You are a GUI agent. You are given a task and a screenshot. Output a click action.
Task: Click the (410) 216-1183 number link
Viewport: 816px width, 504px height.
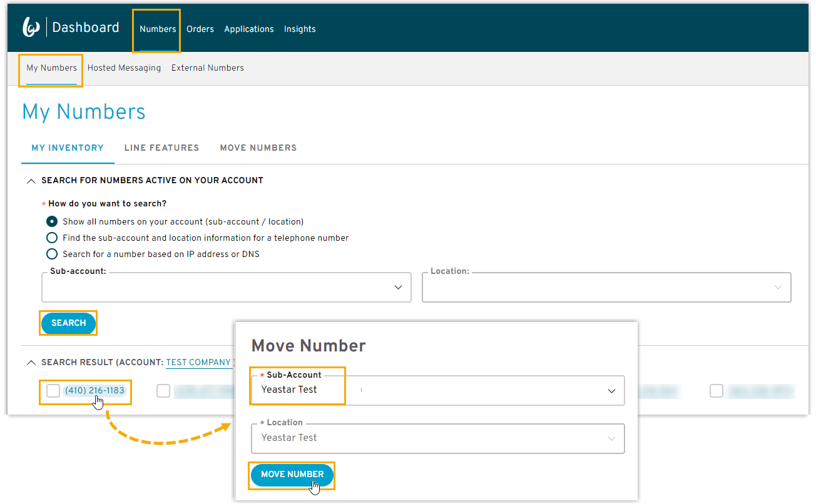pyautogui.click(x=94, y=391)
